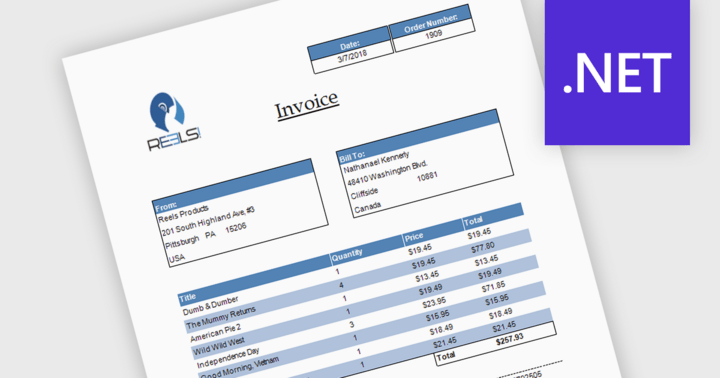Click the Price column header
Viewport: 720px width, 378px height.
pos(414,237)
